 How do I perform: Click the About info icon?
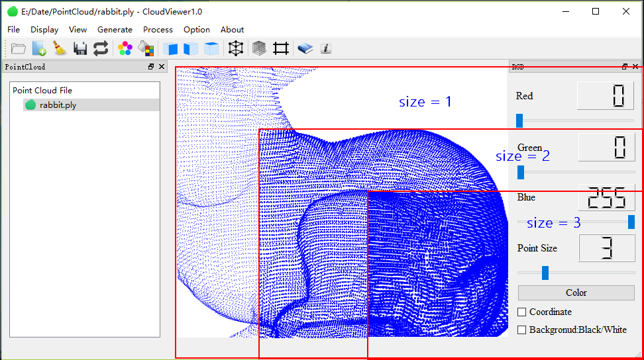point(325,48)
